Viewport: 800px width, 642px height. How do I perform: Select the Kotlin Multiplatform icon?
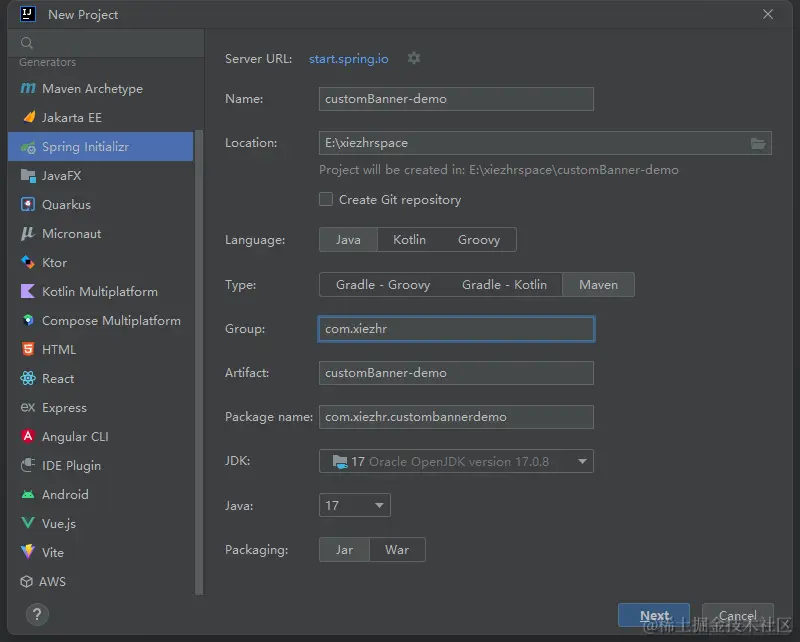(28, 291)
